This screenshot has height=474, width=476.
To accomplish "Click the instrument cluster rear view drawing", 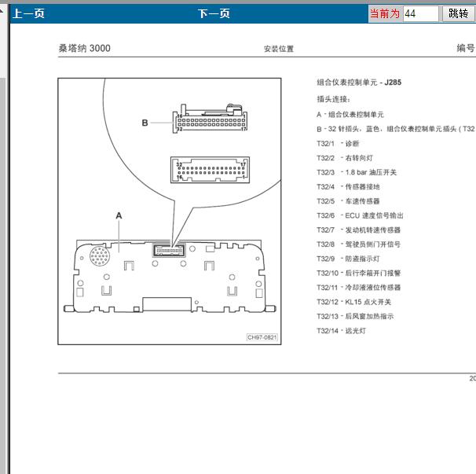I will point(170,276).
